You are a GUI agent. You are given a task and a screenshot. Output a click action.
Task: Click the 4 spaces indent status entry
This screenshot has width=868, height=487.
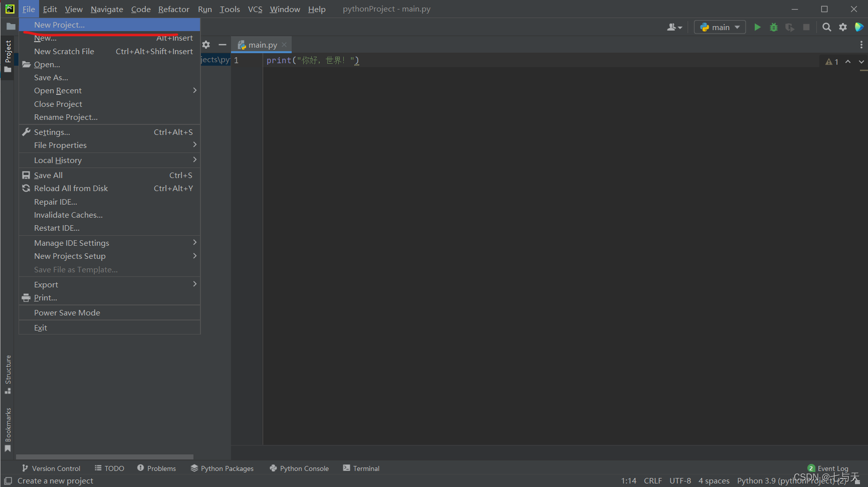tap(714, 480)
